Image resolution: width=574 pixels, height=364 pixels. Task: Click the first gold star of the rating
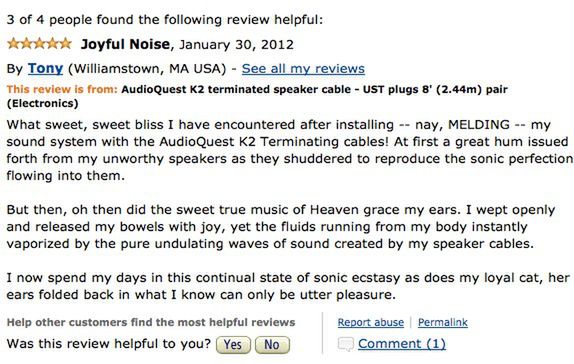coord(14,44)
